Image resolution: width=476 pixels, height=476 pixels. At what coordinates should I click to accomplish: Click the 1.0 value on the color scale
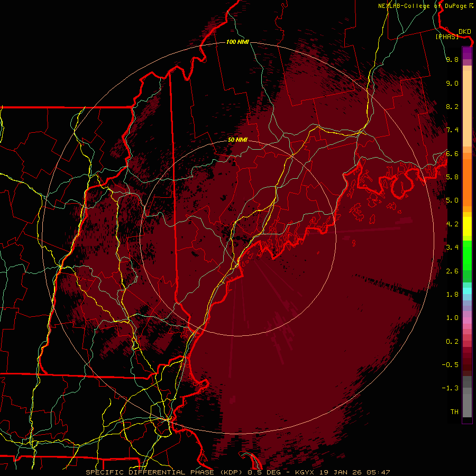(x=452, y=318)
